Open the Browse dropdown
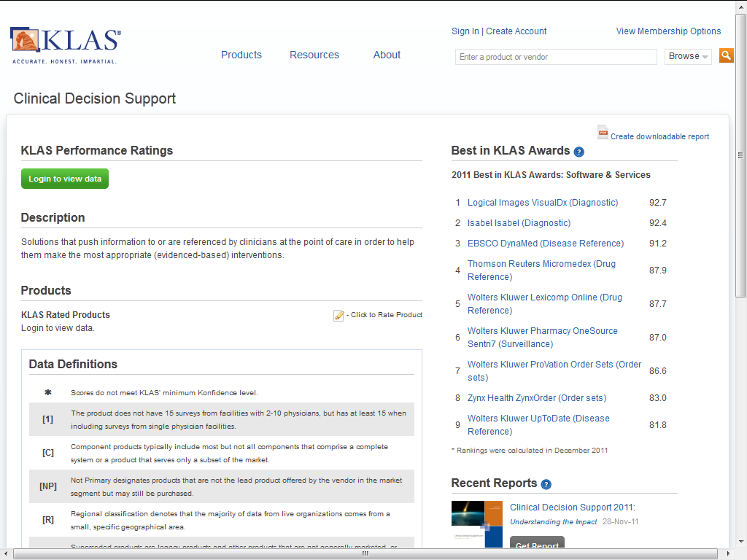Screen dimensions: 747x560 click(x=688, y=57)
